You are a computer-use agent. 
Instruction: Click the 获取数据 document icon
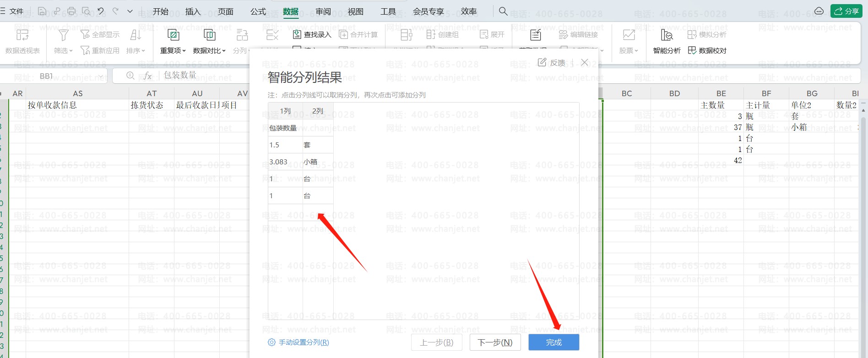point(535,35)
